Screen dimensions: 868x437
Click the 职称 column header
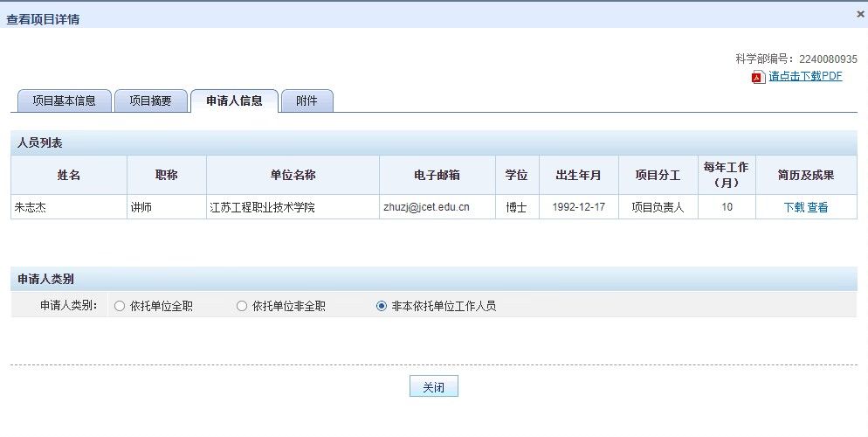click(166, 175)
